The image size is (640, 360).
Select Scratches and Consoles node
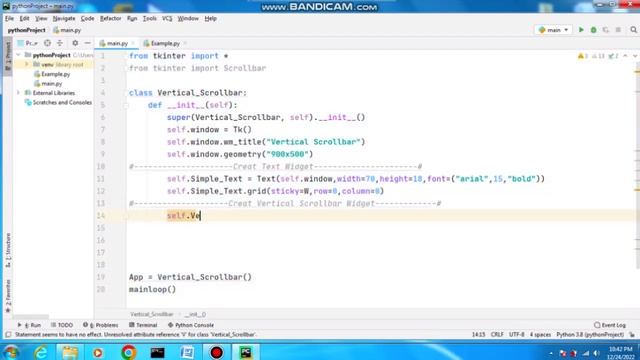[x=58, y=102]
